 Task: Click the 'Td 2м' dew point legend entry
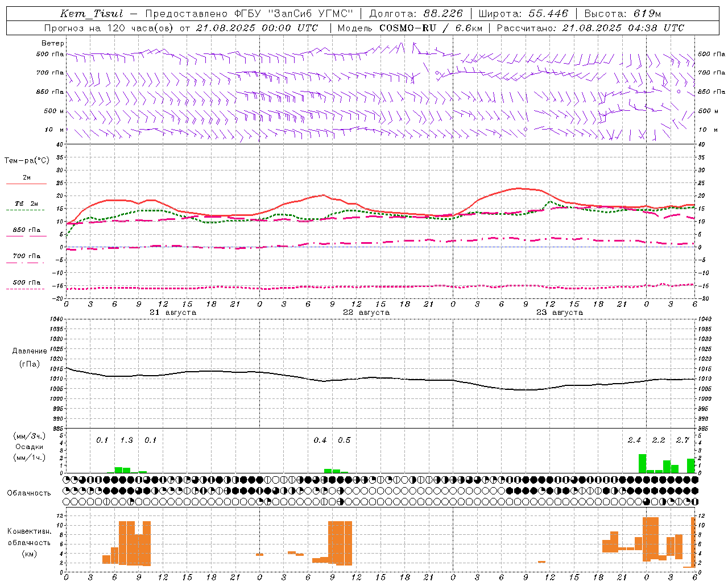coord(27,203)
